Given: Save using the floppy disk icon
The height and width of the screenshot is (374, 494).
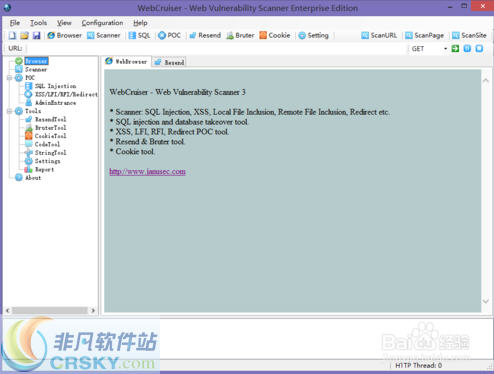Looking at the screenshot, I should click(x=36, y=35).
